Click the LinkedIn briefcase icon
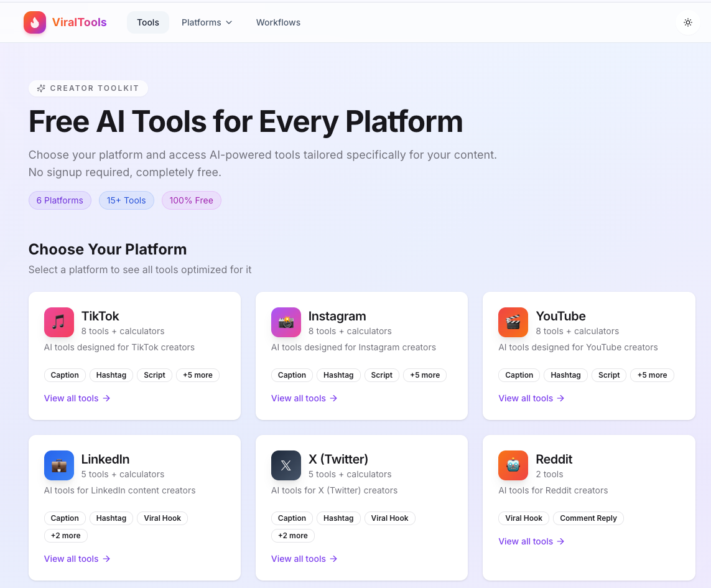 59,465
